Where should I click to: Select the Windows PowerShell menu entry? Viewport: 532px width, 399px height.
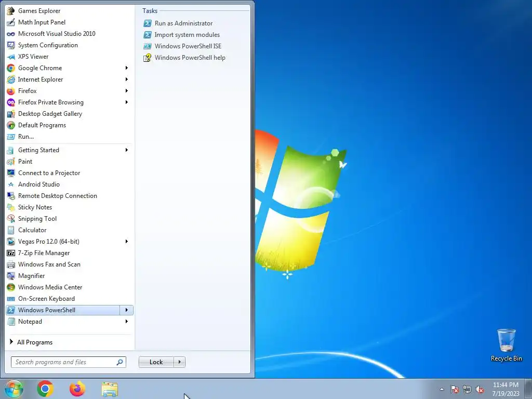(63, 310)
